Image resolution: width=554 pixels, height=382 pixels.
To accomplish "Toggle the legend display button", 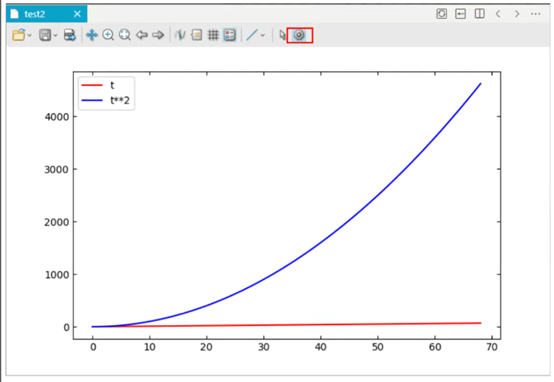I will click(x=230, y=35).
